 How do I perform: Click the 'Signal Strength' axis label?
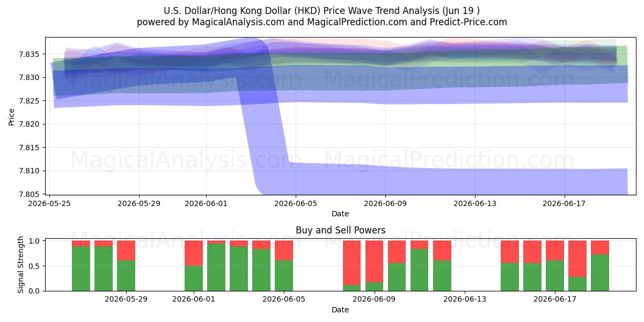20,265
